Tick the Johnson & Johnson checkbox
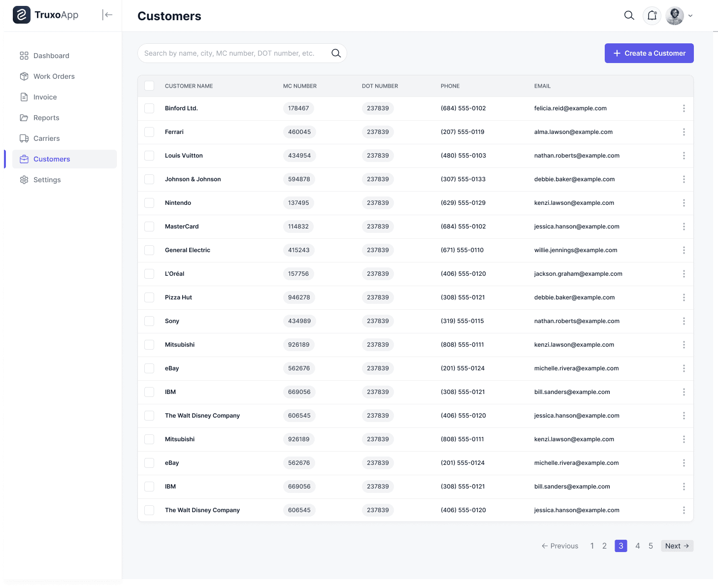Image resolution: width=718 pixels, height=588 pixels. coord(149,179)
